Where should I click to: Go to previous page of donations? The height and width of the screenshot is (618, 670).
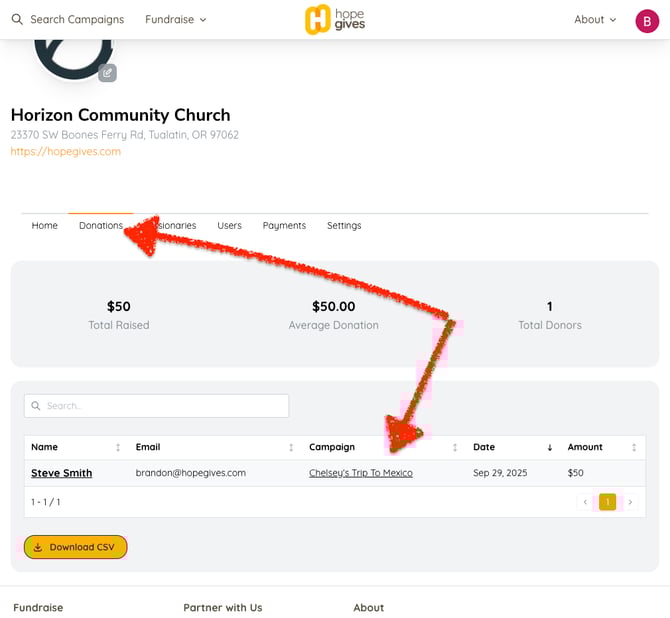coord(586,502)
